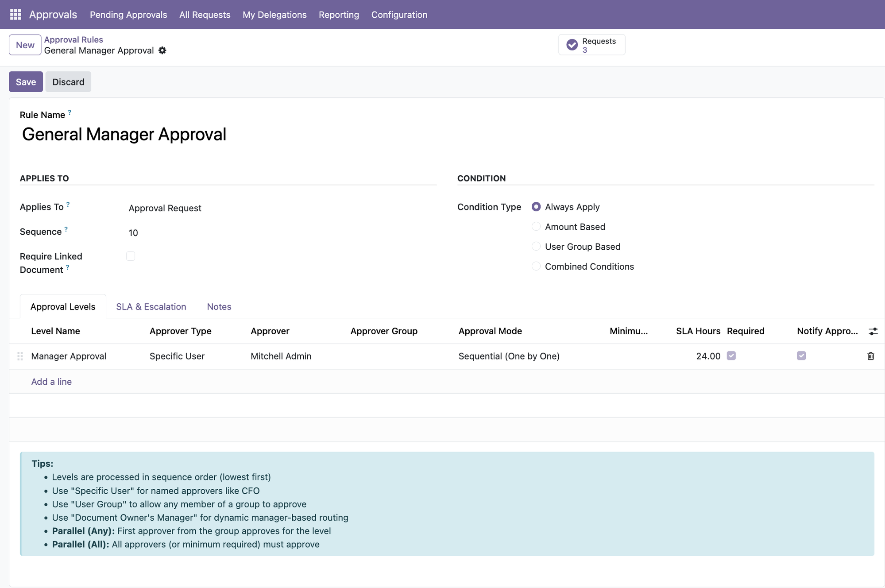Open the optional columns settings icon
This screenshot has width=885, height=588.
(873, 331)
